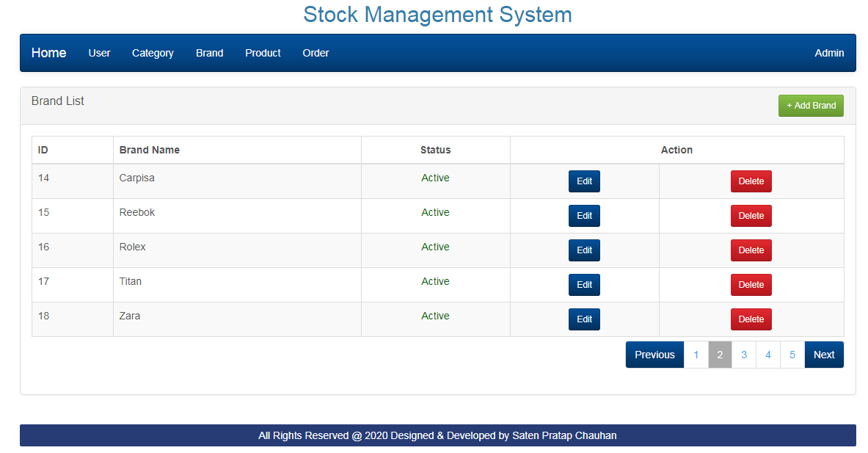Image resolution: width=868 pixels, height=453 pixels.
Task: Click the ID cell 16
Action: click(x=73, y=250)
